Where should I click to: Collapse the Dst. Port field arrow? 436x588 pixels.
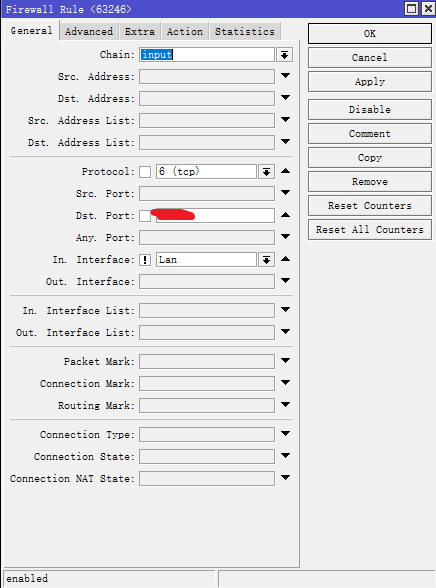click(x=285, y=215)
